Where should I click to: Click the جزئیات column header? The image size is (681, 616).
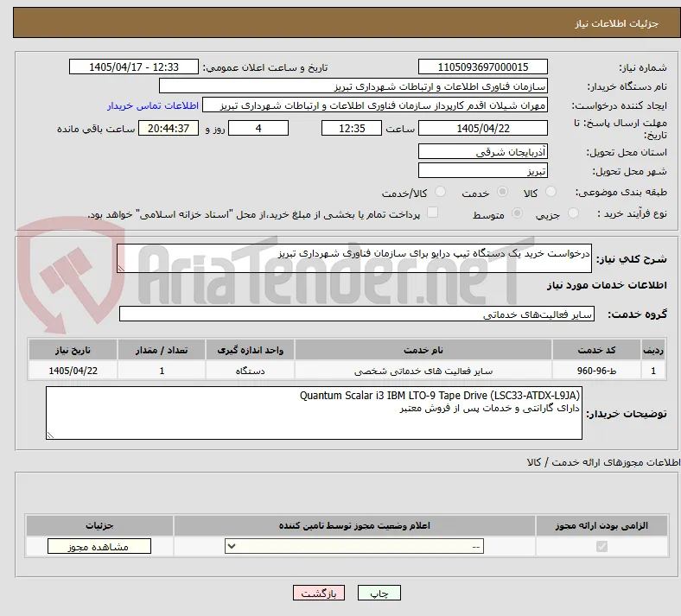(x=99, y=525)
